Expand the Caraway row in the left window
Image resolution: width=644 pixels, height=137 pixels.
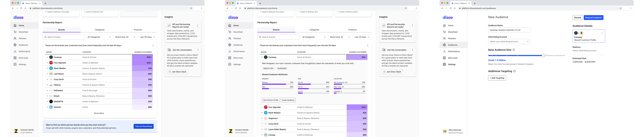47,57
